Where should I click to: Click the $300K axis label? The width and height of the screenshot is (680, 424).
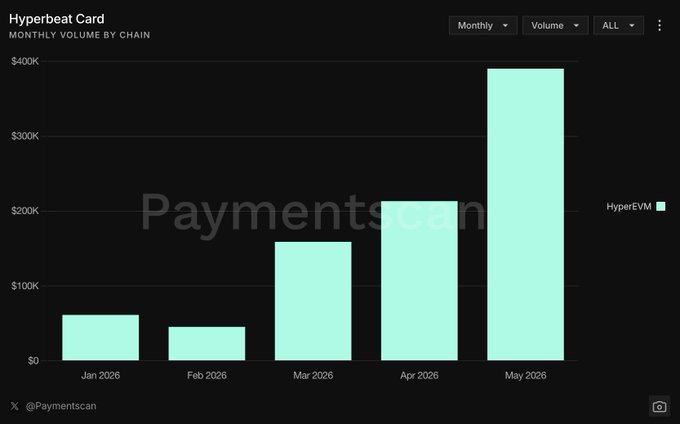point(25,136)
